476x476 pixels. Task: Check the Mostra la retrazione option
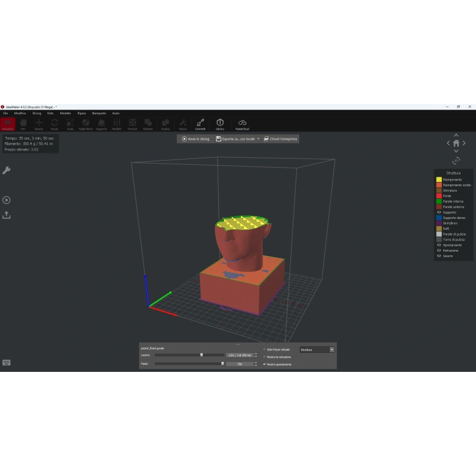[264, 356]
